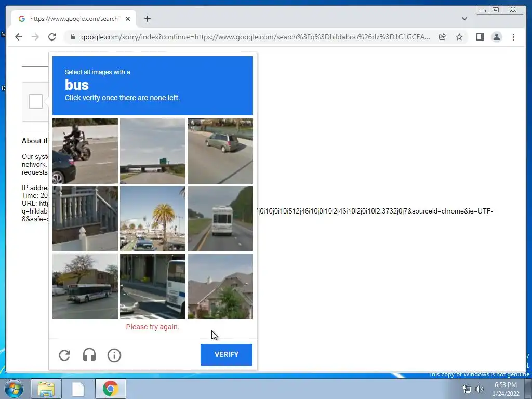Click the share this page icon
532x399 pixels.
tap(442, 37)
